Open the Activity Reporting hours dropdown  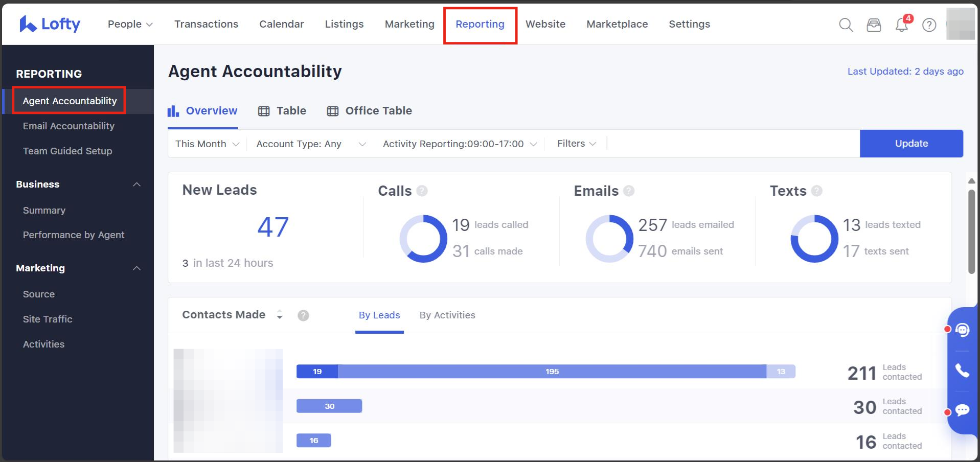[x=460, y=144]
